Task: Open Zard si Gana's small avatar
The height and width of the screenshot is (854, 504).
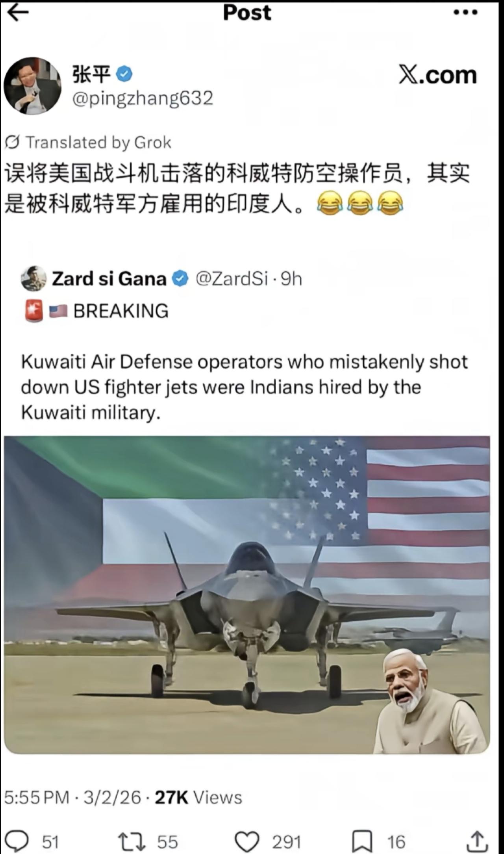Action: tap(33, 278)
